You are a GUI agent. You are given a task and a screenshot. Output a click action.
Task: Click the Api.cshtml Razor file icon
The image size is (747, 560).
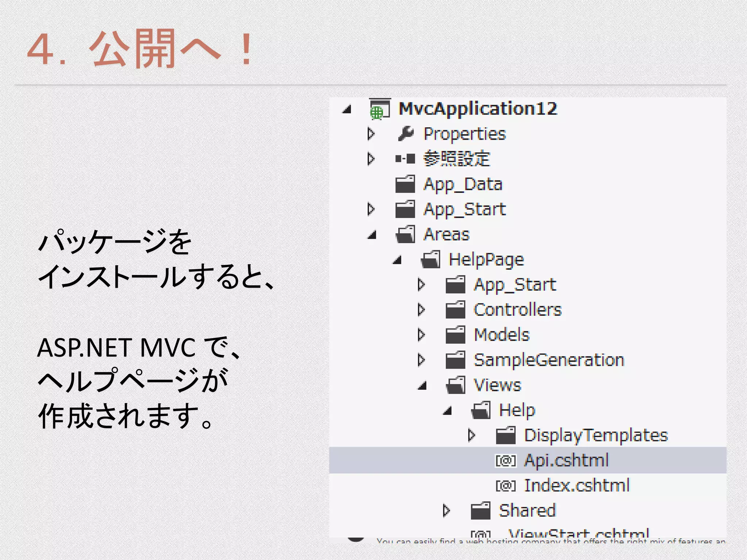click(x=506, y=461)
